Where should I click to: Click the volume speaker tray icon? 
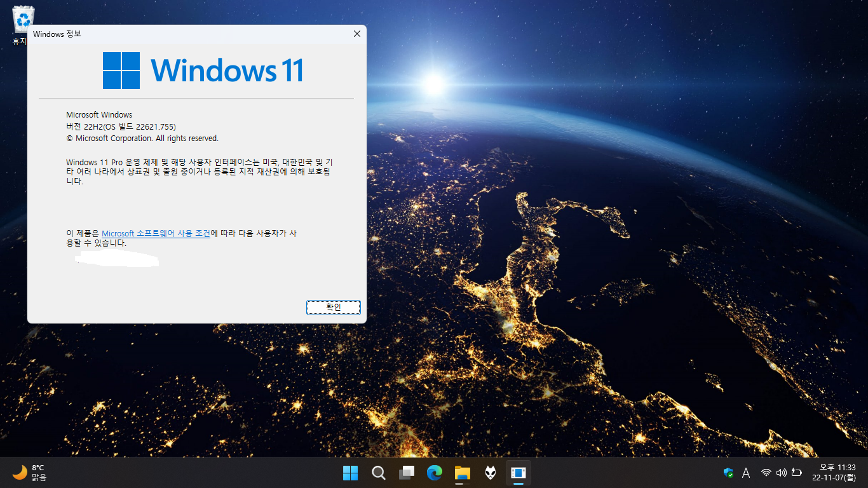tap(782, 473)
